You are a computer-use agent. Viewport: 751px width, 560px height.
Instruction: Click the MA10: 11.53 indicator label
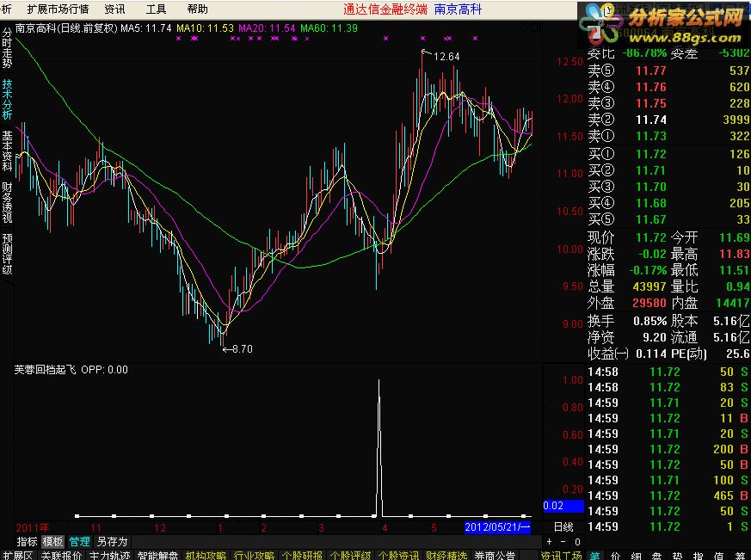point(205,28)
